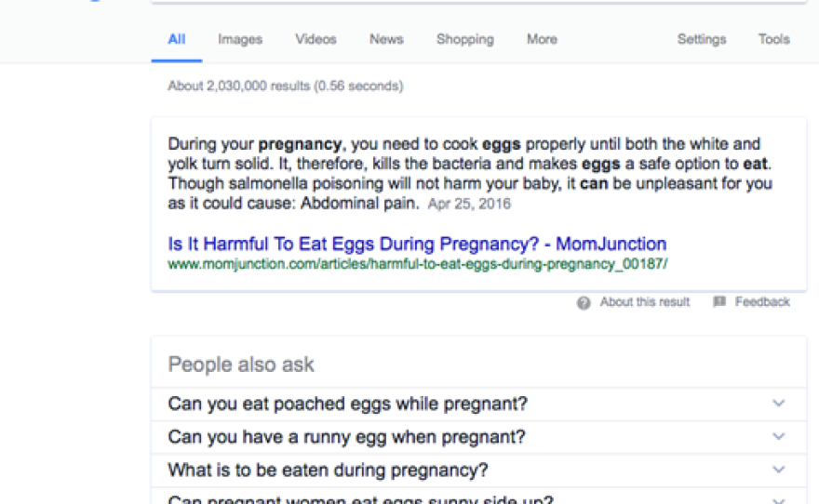Open the Settings menu
This screenshot has height=504, width=819.
click(x=701, y=39)
